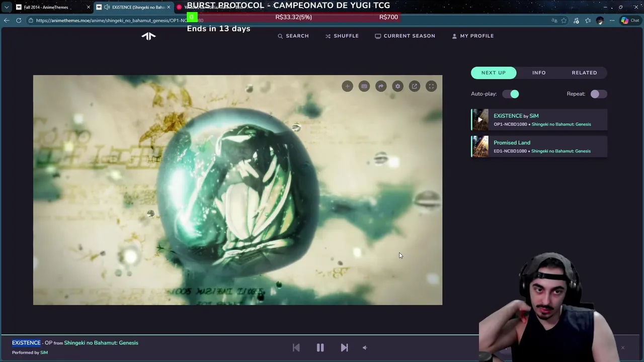Image resolution: width=644 pixels, height=362 pixels.
Task: Add video to playlist with plus icon
Action: pyautogui.click(x=347, y=86)
